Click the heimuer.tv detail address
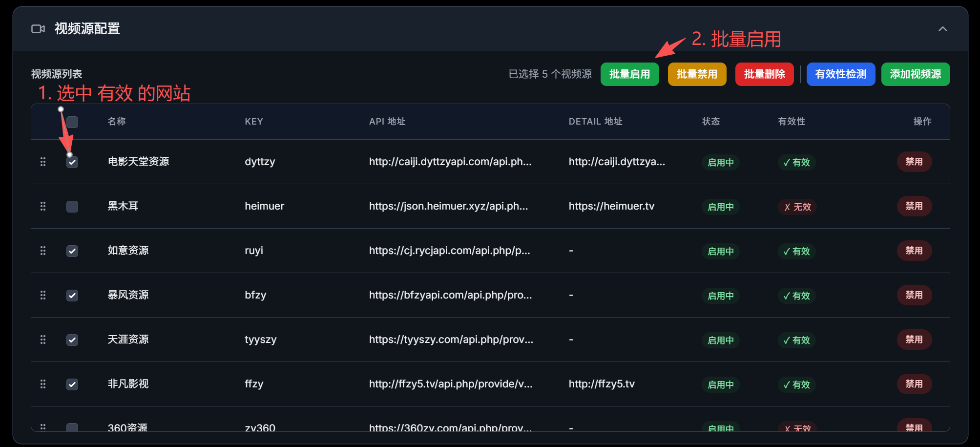 [x=611, y=206]
